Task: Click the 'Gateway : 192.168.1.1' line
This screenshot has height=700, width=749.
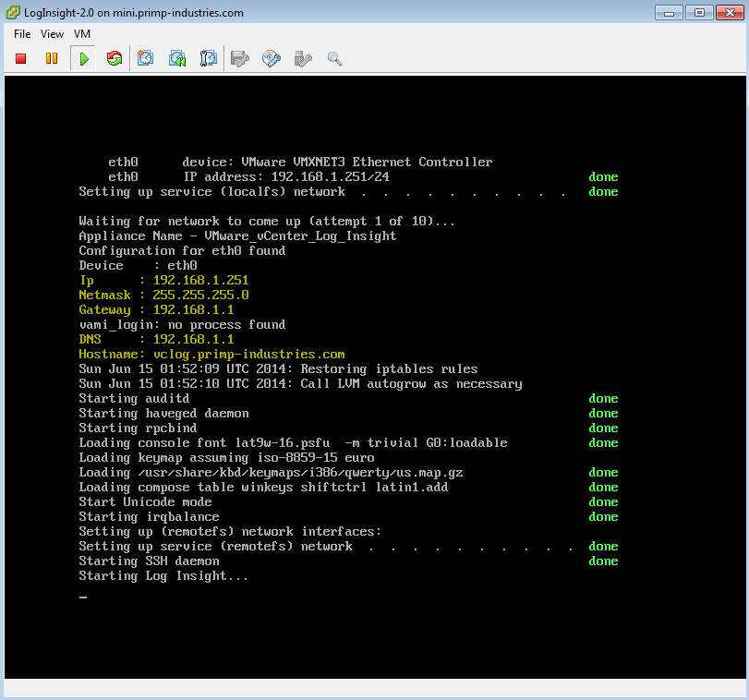Action: tap(156, 310)
